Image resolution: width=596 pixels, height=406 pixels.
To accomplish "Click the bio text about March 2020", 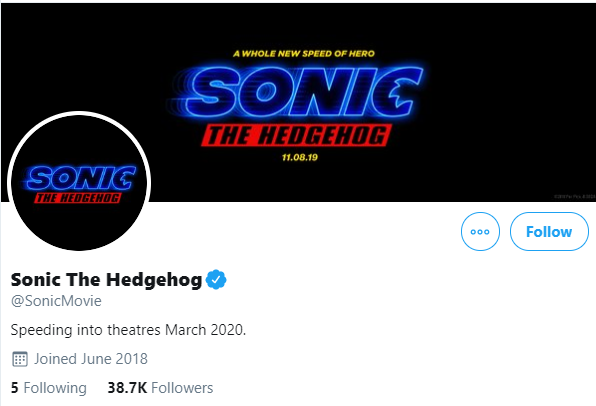I will pyautogui.click(x=128, y=330).
